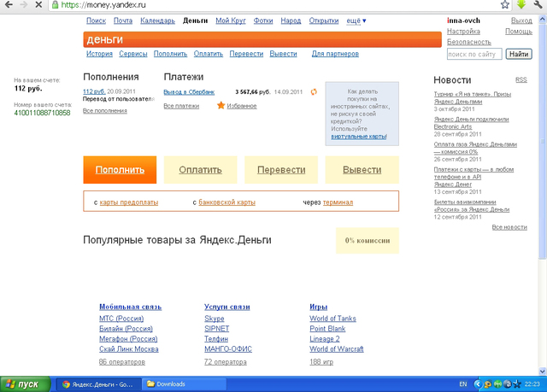Open the Фотки service link
This screenshot has width=547, height=392.
[x=263, y=20]
